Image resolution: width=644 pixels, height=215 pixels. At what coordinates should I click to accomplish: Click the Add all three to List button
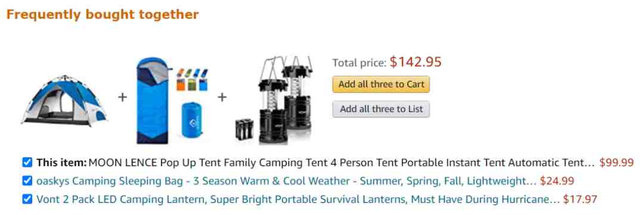coord(380,109)
